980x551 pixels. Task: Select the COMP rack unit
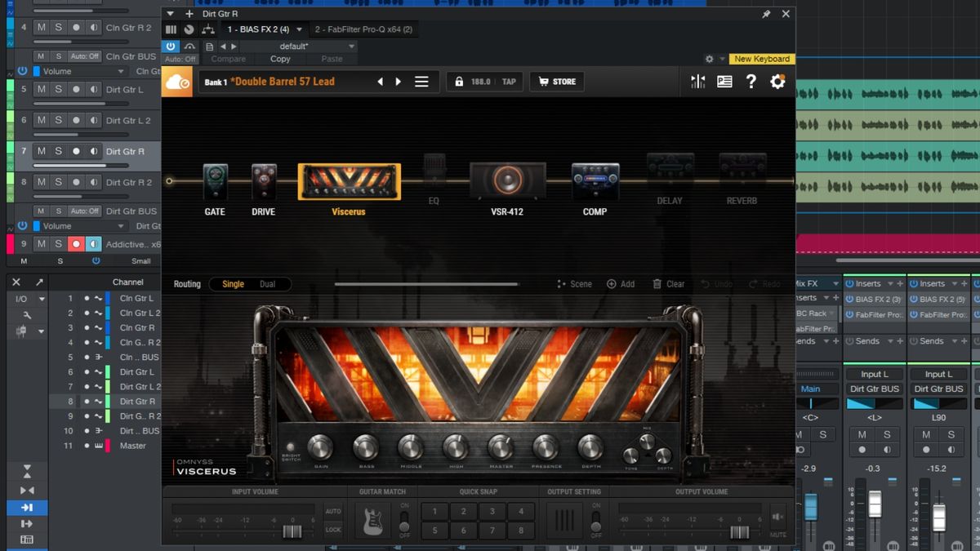[x=595, y=180]
